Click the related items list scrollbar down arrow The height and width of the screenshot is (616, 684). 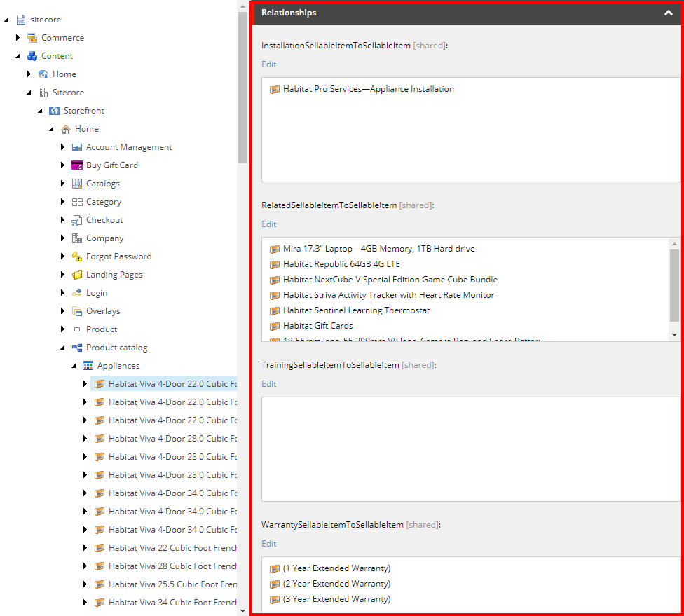click(674, 335)
